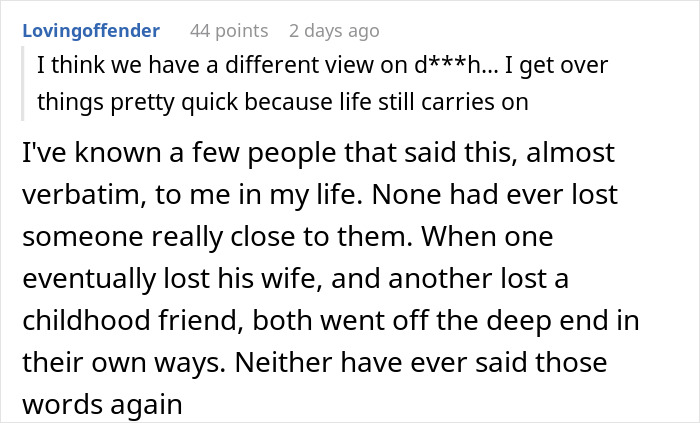
Task: Click the quote block's left vertical bar
Action: [x=28, y=83]
